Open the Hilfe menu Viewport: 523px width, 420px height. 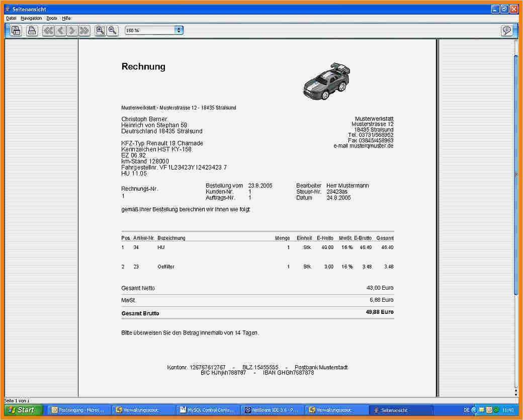pyautogui.click(x=66, y=18)
